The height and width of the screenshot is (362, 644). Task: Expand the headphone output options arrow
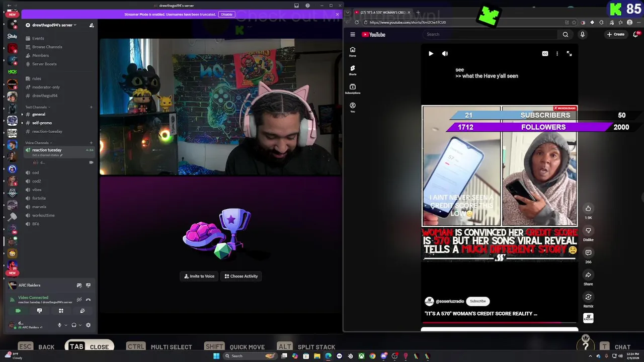(x=80, y=325)
